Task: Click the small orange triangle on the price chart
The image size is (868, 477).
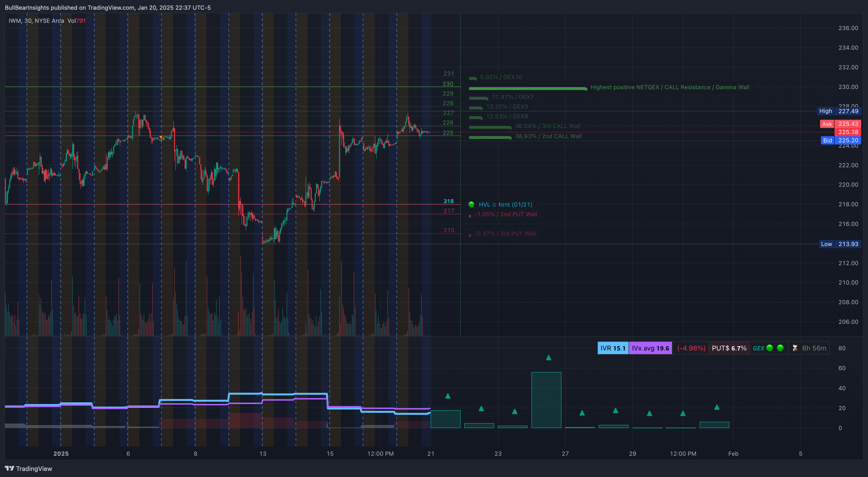Action: (x=161, y=137)
